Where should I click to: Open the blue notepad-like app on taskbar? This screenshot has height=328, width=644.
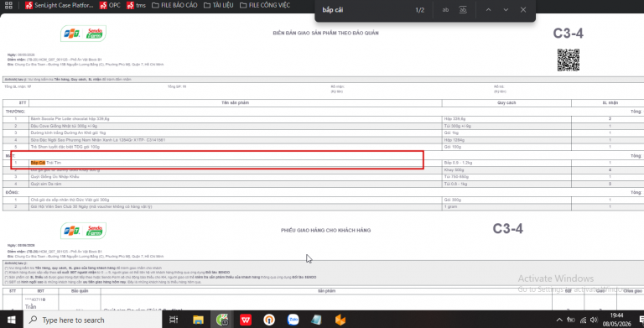tap(317, 320)
